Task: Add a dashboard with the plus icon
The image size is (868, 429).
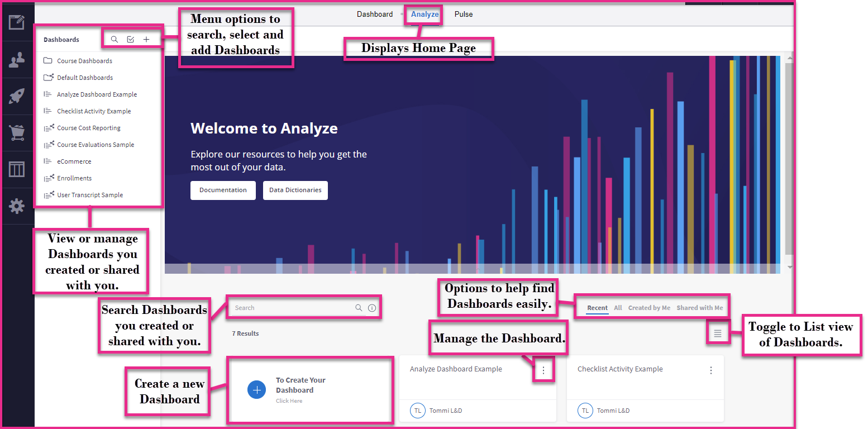Action: tap(146, 40)
